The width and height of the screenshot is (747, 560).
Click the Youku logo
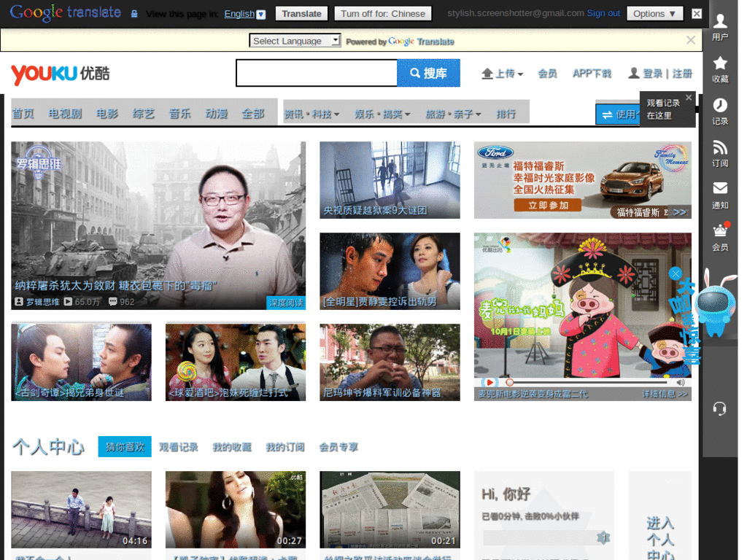pyautogui.click(x=60, y=74)
